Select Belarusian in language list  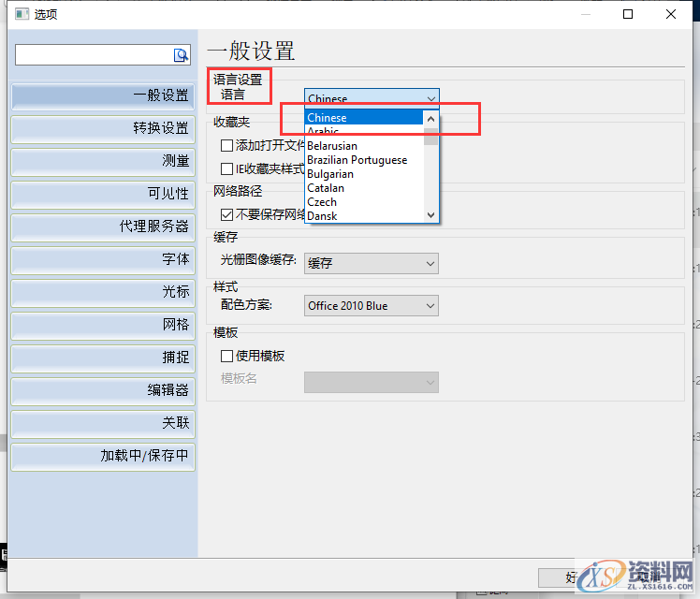coord(364,146)
